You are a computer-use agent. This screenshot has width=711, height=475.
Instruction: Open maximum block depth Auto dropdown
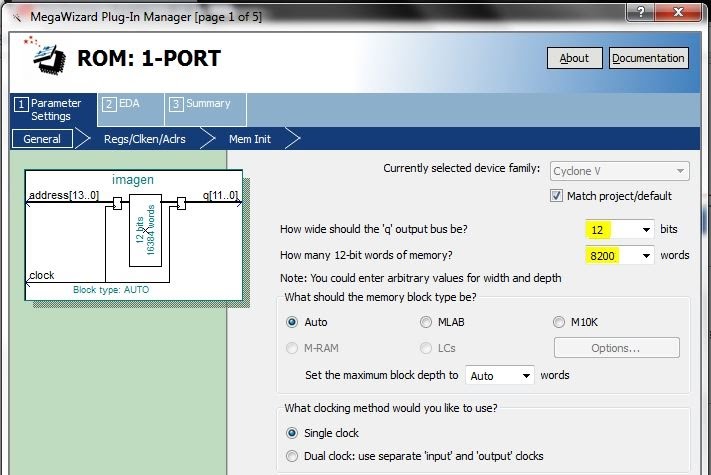point(500,375)
